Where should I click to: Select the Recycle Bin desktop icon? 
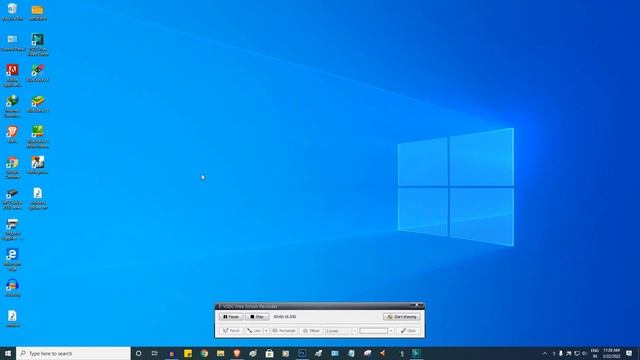tap(12, 12)
